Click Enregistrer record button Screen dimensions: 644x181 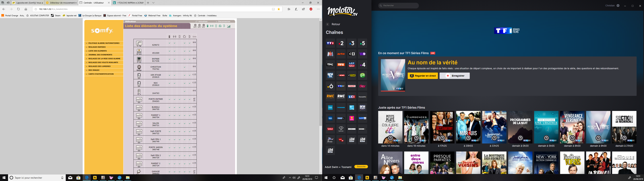(454, 76)
